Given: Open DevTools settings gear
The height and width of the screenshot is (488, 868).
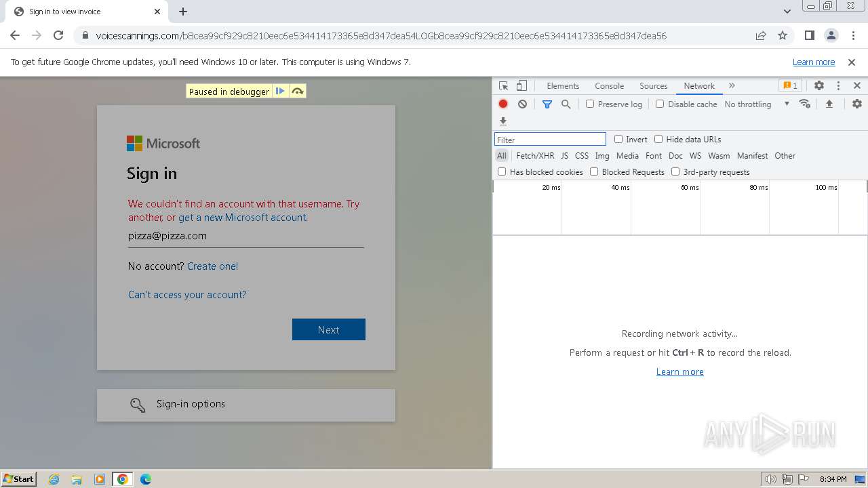Looking at the screenshot, I should pos(819,86).
